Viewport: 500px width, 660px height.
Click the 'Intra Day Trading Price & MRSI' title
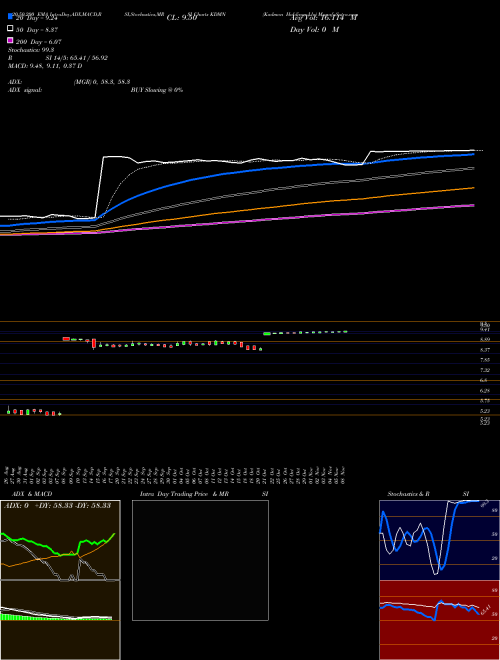pyautogui.click(x=204, y=494)
